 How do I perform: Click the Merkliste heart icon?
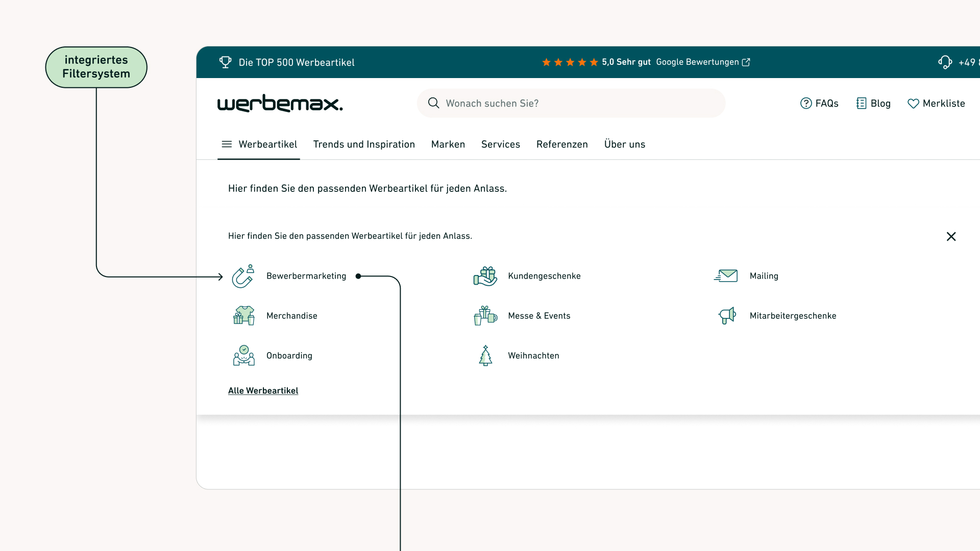pos(913,104)
